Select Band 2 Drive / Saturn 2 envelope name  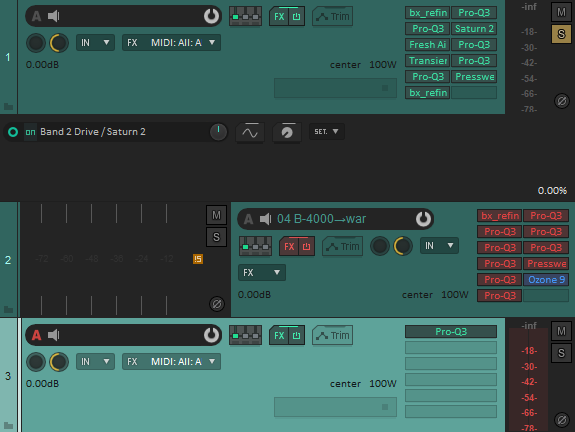[93, 132]
